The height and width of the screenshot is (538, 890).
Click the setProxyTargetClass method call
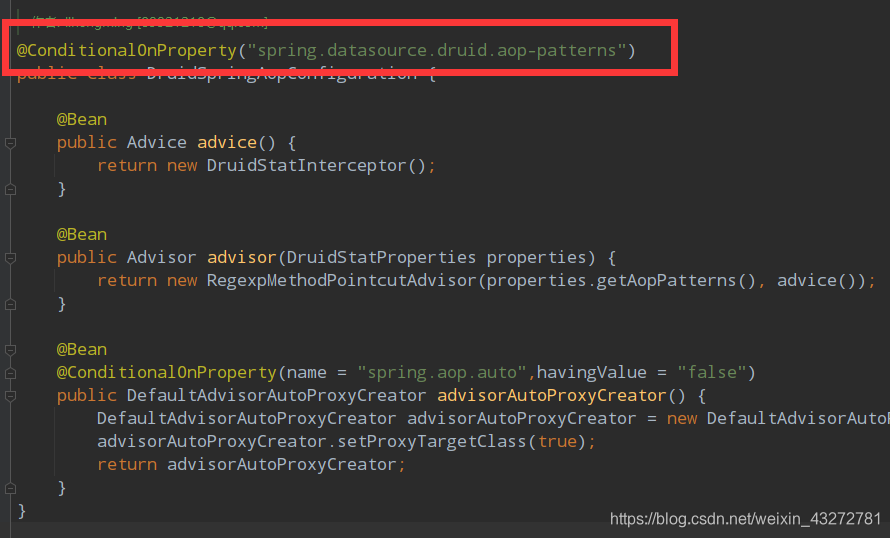[432, 442]
